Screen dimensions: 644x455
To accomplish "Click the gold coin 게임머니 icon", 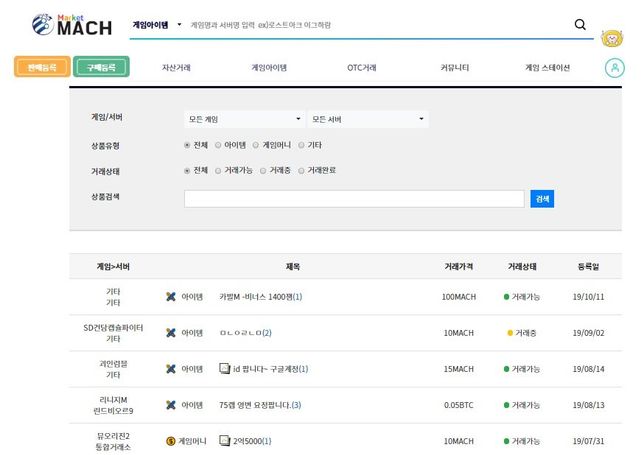I will [171, 441].
